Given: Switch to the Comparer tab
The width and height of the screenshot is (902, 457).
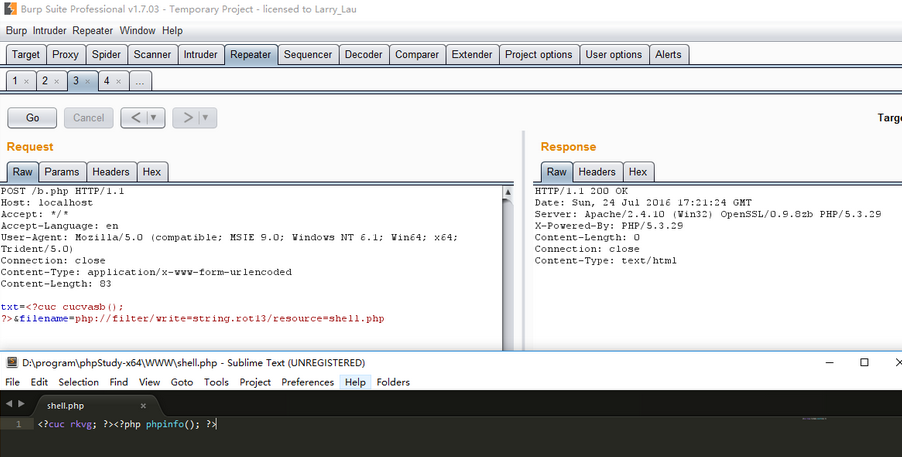Looking at the screenshot, I should (x=417, y=55).
